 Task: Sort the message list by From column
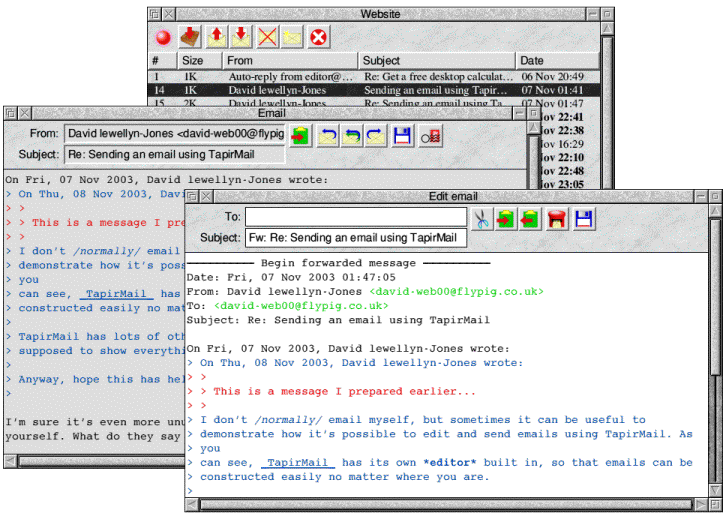(x=290, y=61)
